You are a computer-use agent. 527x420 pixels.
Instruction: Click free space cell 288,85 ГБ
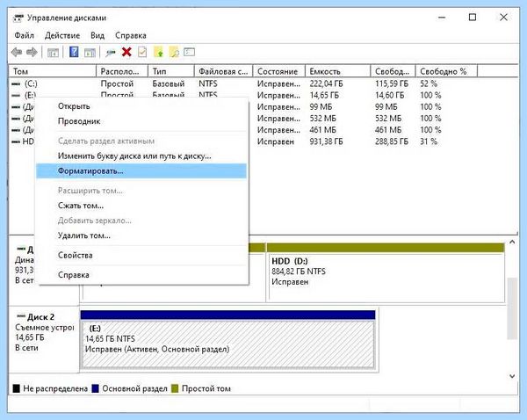[x=392, y=141]
